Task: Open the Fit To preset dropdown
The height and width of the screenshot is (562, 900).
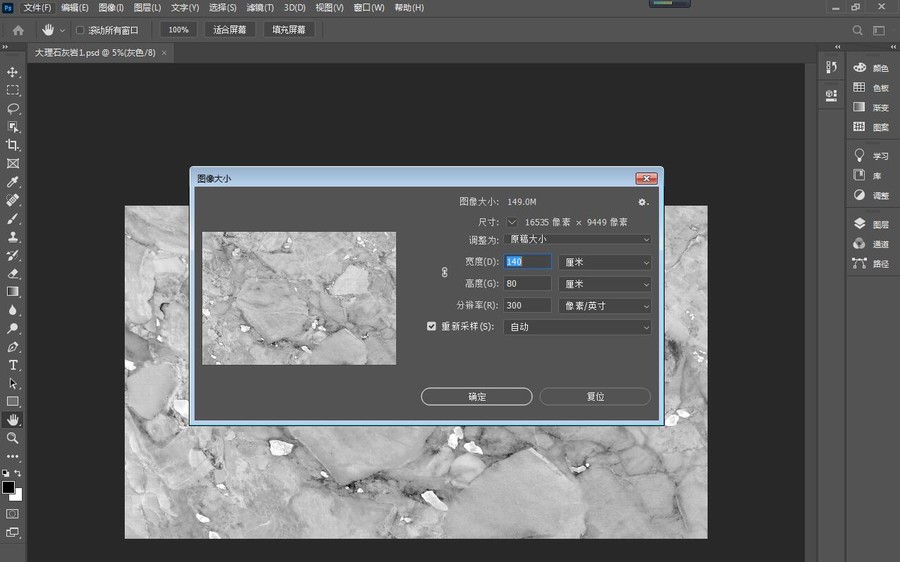Action: pyautogui.click(x=577, y=239)
